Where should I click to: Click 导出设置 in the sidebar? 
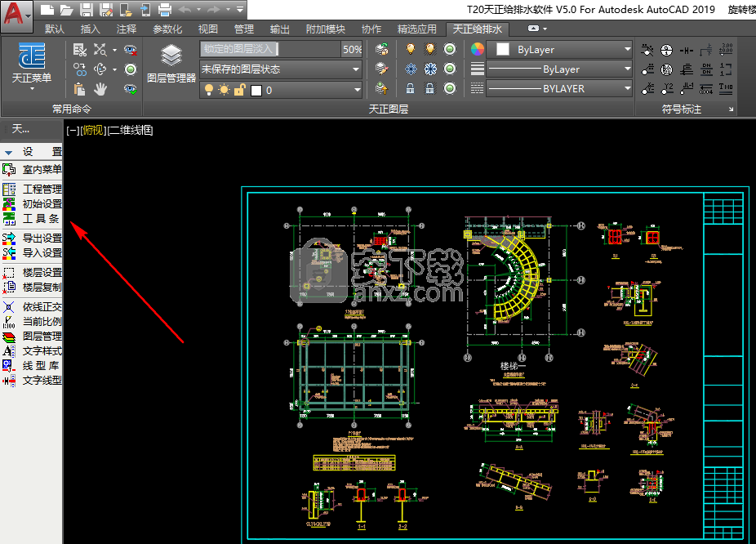(41, 238)
